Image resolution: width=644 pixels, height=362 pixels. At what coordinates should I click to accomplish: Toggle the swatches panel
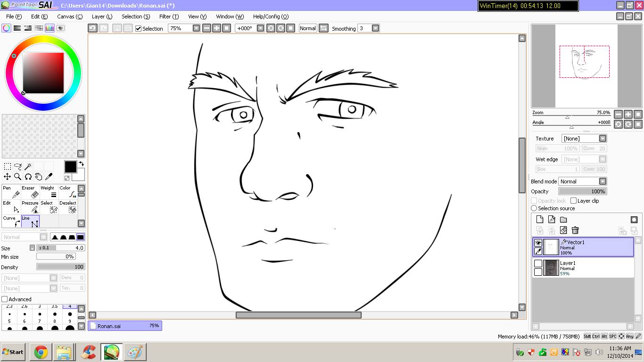50,28
